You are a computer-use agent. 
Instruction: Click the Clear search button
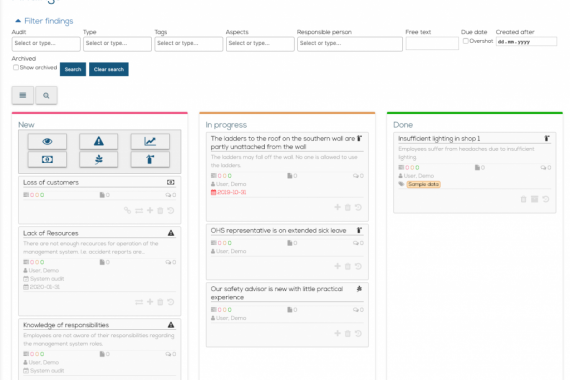(x=109, y=69)
